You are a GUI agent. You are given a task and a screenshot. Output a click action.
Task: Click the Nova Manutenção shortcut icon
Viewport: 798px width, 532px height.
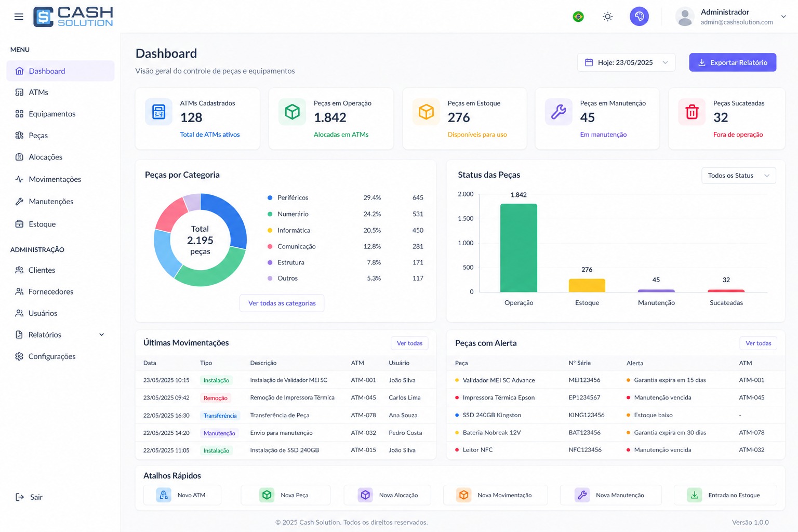coord(582,495)
